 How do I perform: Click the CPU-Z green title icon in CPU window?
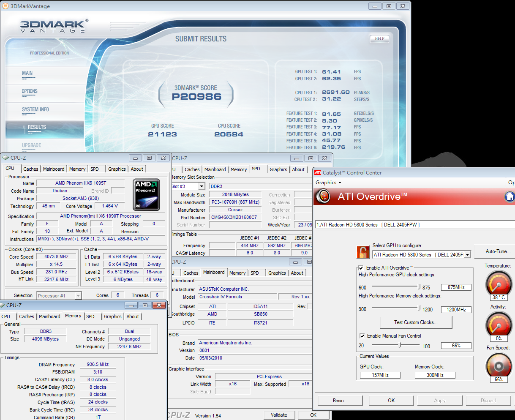pyautogui.click(x=5, y=158)
